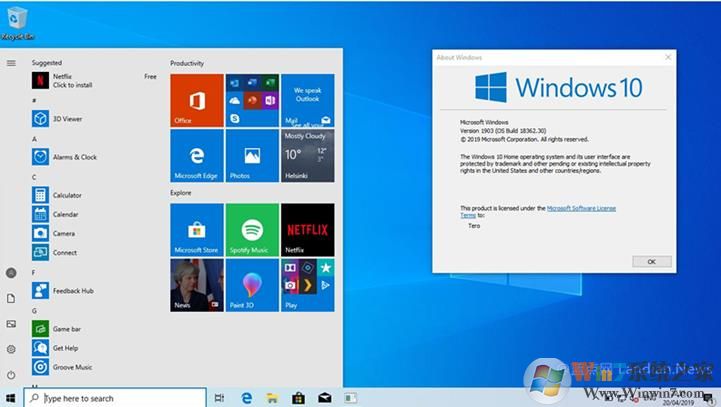
Task: Open the Netflix tile under Explore
Action: tap(307, 229)
